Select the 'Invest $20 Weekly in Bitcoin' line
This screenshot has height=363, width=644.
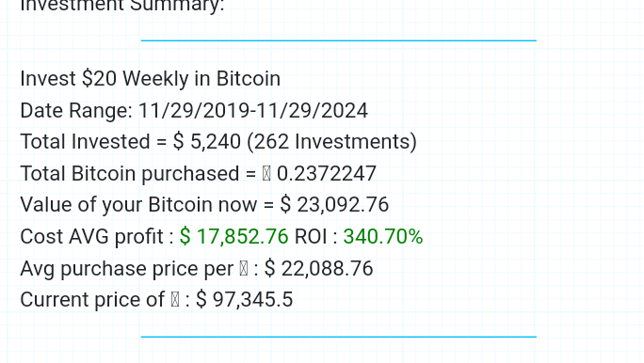(x=151, y=78)
